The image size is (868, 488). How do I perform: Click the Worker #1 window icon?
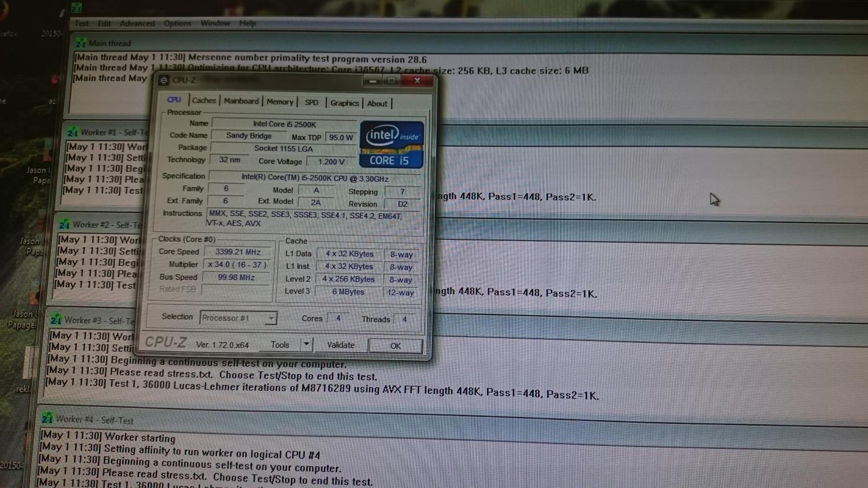(72, 132)
